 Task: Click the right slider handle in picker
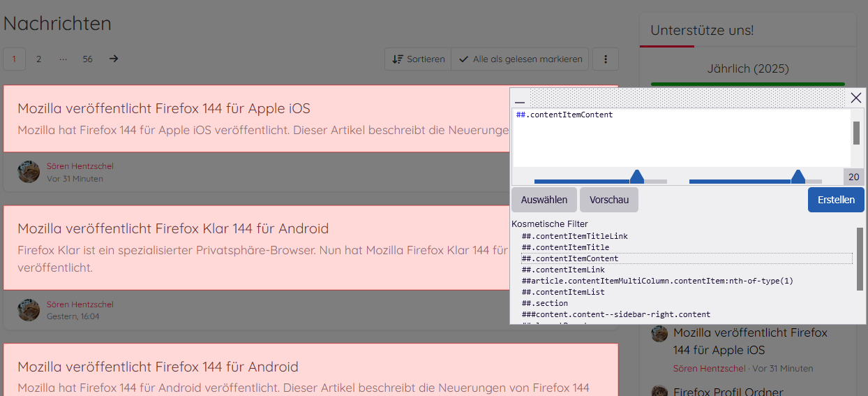coord(798,177)
